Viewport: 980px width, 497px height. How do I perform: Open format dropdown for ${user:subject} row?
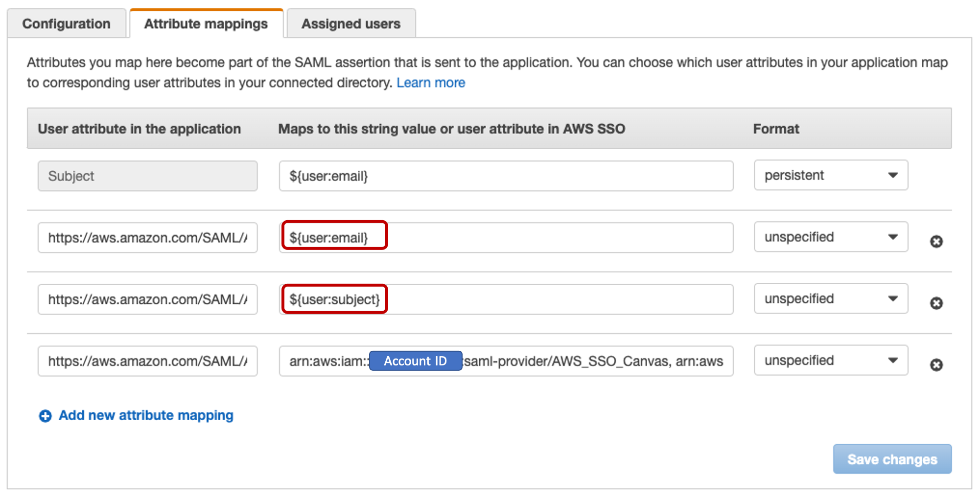coord(830,298)
